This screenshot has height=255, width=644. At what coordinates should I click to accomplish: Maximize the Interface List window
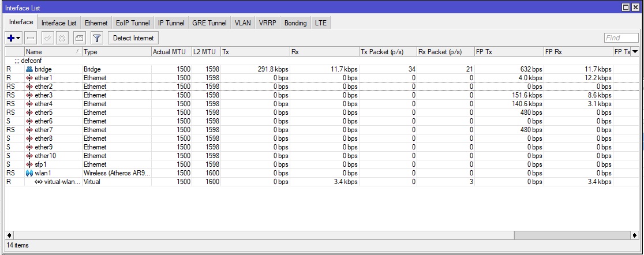pyautogui.click(x=626, y=7)
